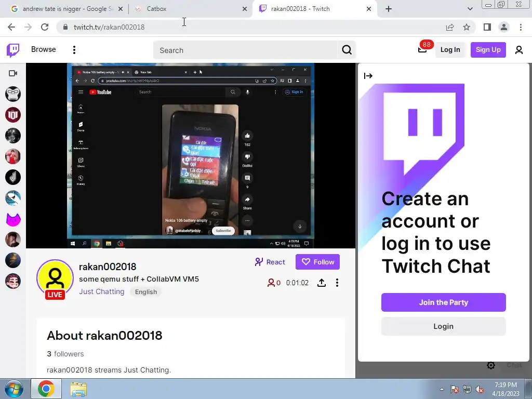Click the share this page icon in address bar
Image resolution: width=532 pixels, height=399 pixels.
pyautogui.click(x=450, y=27)
